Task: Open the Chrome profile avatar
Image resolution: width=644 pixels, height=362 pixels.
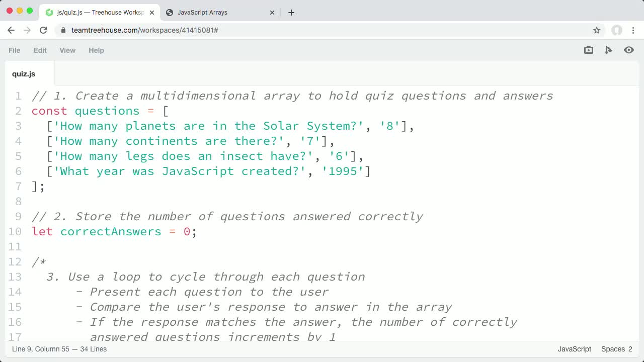Action: [x=617, y=30]
